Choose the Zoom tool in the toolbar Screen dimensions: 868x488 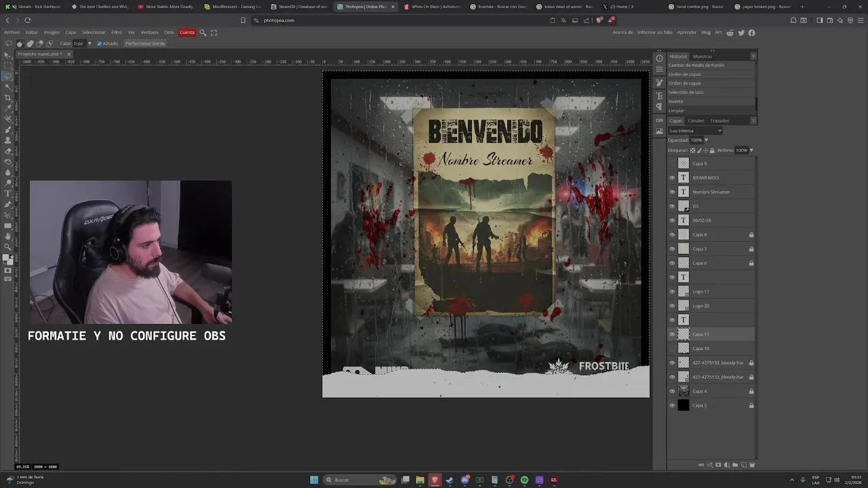point(8,247)
